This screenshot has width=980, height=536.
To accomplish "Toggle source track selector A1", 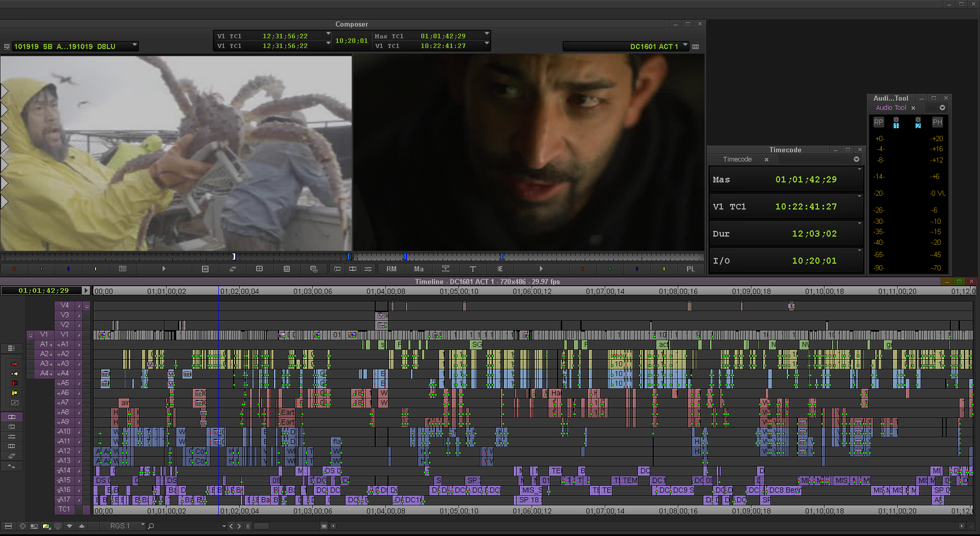I will tap(44, 344).
